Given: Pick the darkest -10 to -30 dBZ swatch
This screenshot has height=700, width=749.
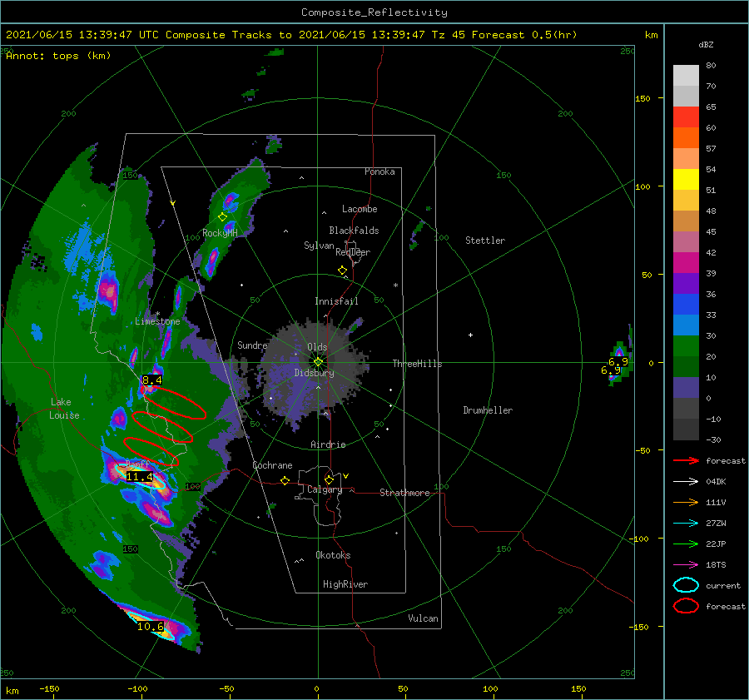Looking at the screenshot, I should coord(686,429).
